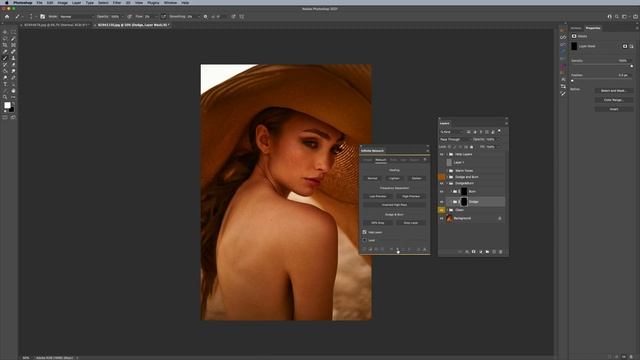Create a new group in Layers panel

pos(487,252)
